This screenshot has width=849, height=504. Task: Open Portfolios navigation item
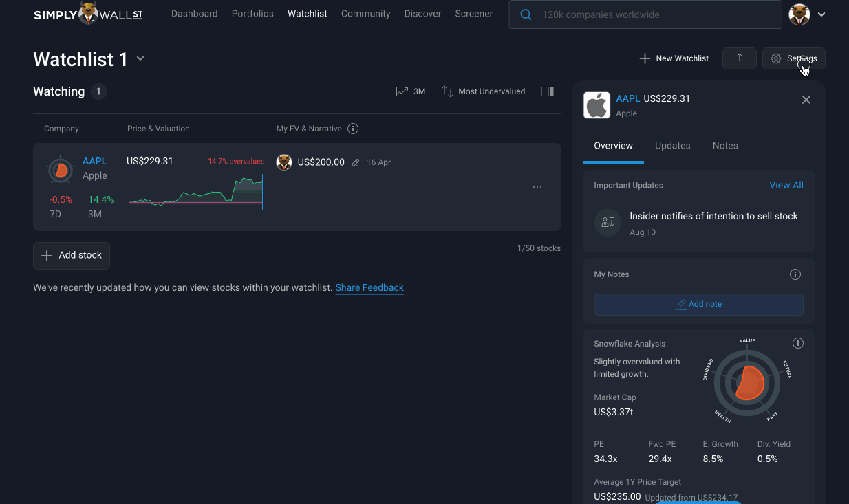[x=252, y=14]
